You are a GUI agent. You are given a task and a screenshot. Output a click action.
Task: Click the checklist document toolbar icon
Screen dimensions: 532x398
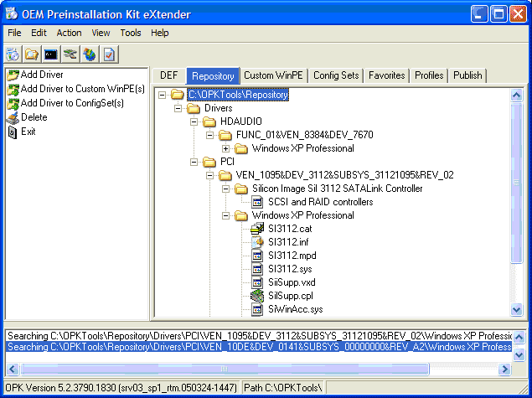click(109, 54)
